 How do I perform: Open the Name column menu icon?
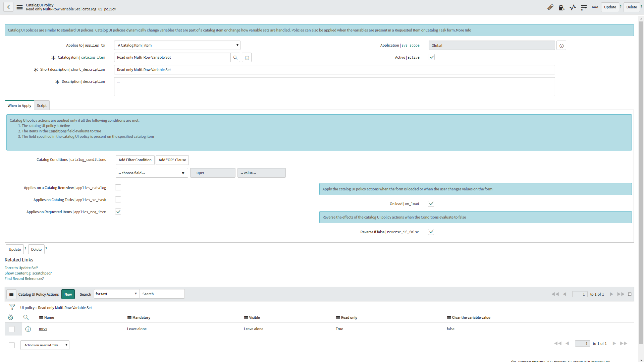[x=41, y=318]
